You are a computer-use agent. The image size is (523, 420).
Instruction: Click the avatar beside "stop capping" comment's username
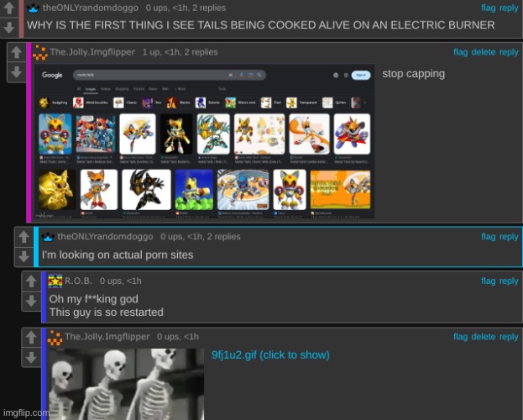click(40, 52)
